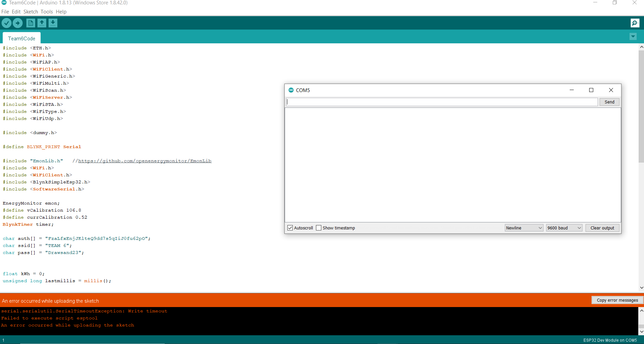644x344 pixels.
Task: Disable the Autoscroll checkbox
Action: [x=290, y=228]
